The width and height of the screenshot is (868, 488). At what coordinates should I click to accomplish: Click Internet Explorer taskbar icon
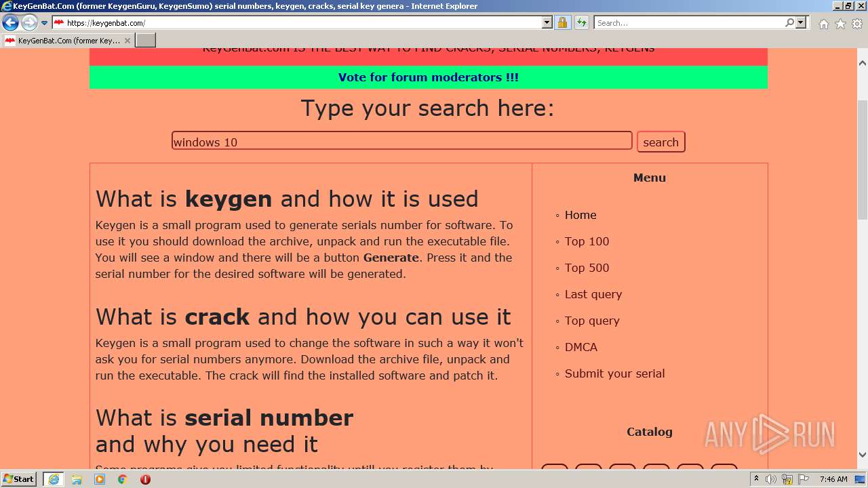[x=54, y=479]
